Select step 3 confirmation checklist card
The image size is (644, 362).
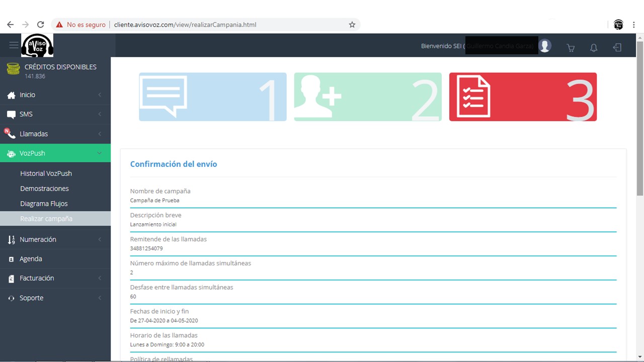click(523, 97)
